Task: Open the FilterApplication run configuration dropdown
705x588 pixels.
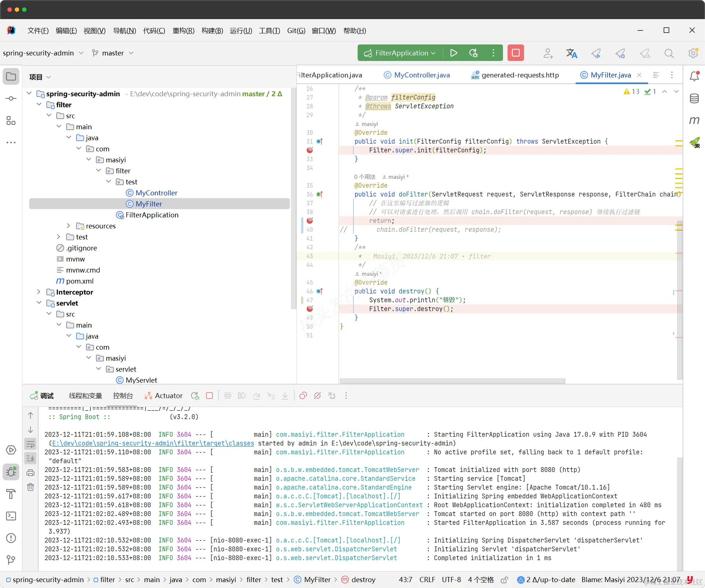Action: pyautogui.click(x=400, y=53)
